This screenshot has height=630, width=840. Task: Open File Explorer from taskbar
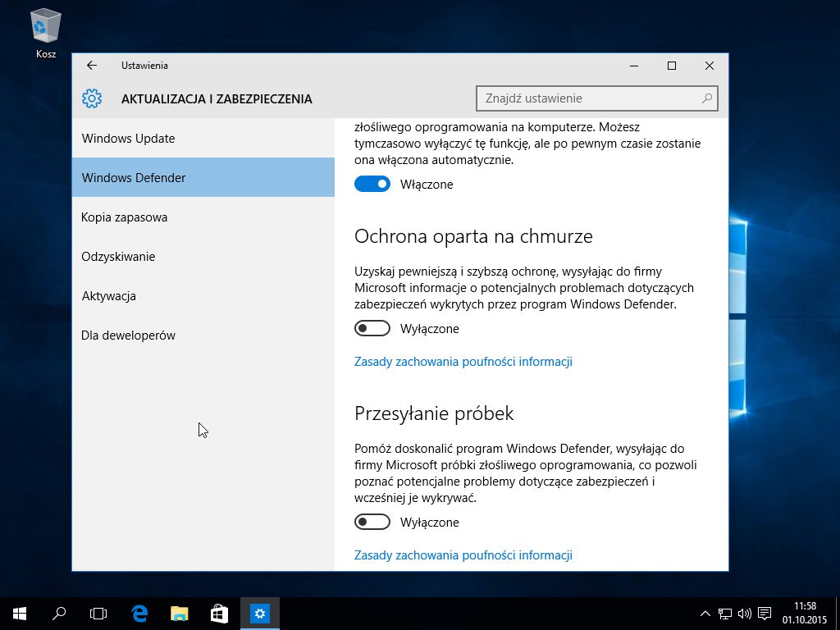tap(180, 614)
